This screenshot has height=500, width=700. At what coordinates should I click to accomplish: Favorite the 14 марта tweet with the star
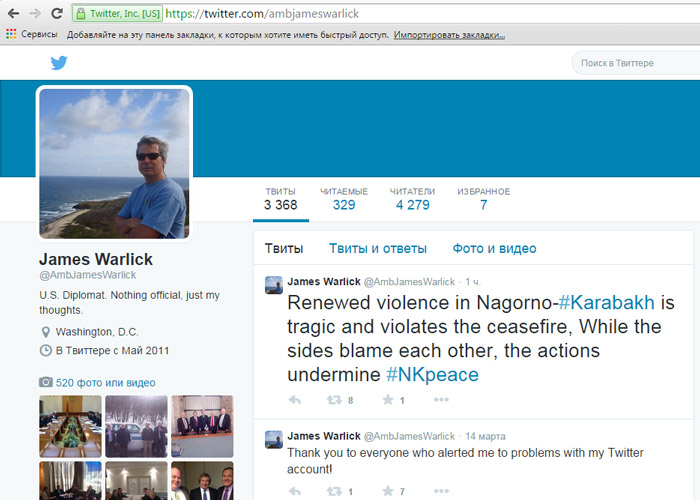[x=388, y=491]
